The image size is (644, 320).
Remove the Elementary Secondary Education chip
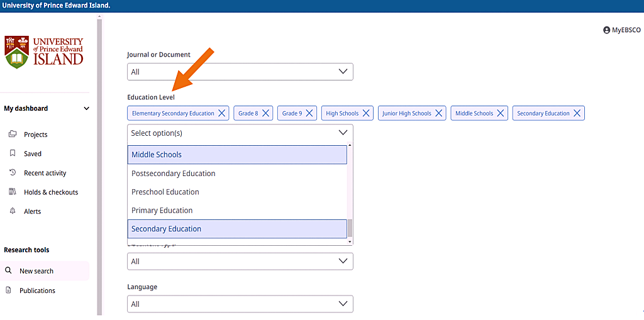tap(221, 114)
